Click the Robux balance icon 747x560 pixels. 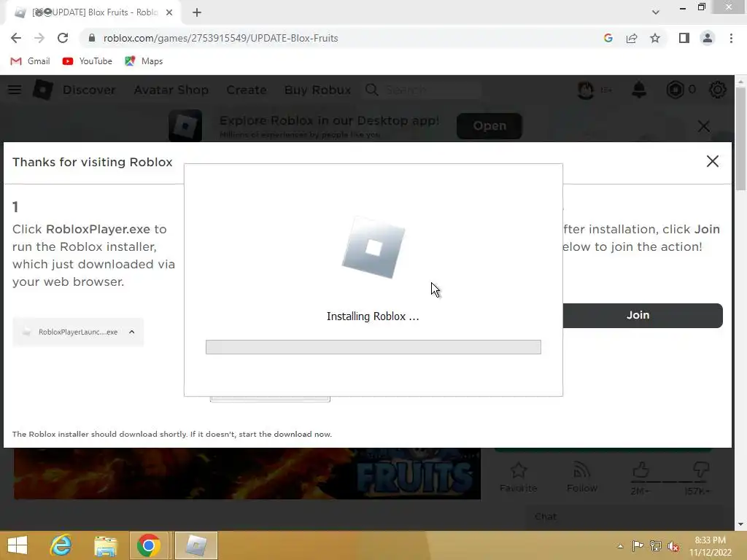tap(675, 90)
